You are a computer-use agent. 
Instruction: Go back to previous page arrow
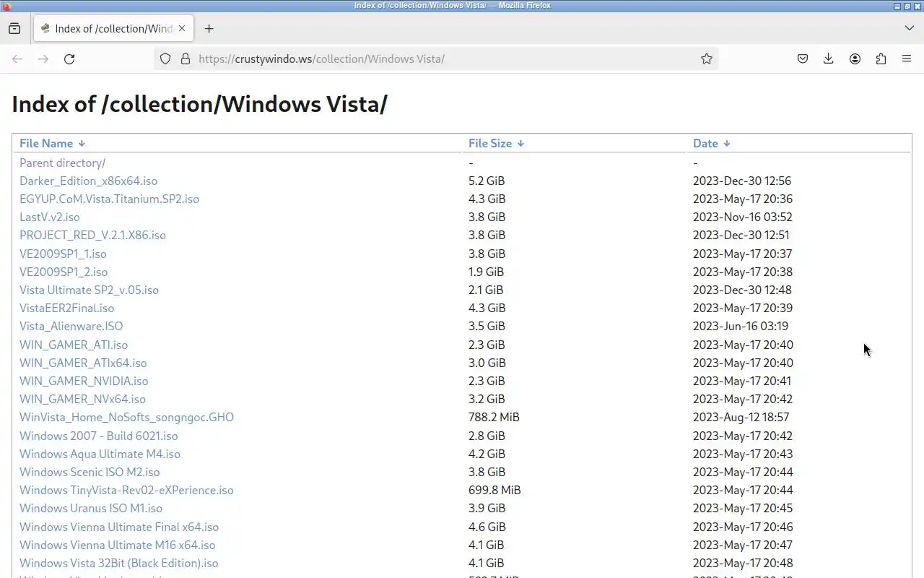17,59
